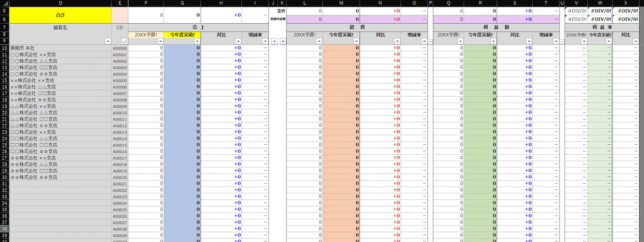The height and width of the screenshot is (242, 644).
Task: Select column G header
Action: coord(182,3)
